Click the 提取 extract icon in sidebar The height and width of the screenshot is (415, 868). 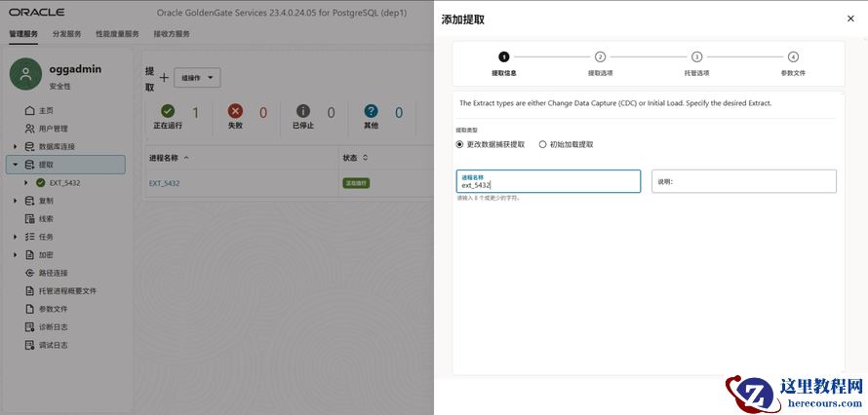point(30,165)
